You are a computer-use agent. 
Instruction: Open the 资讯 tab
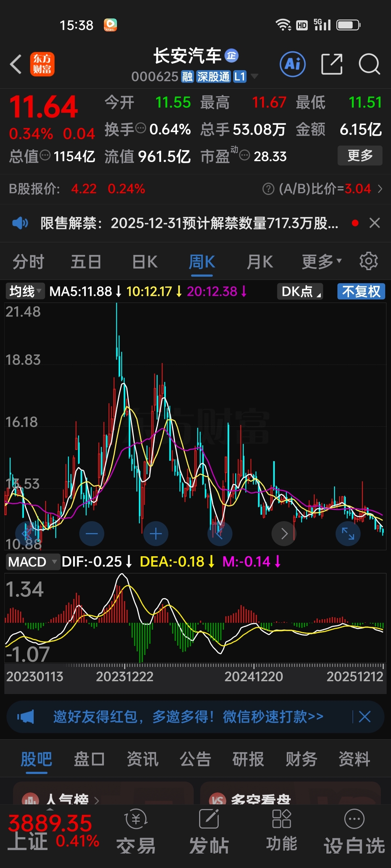tap(142, 759)
